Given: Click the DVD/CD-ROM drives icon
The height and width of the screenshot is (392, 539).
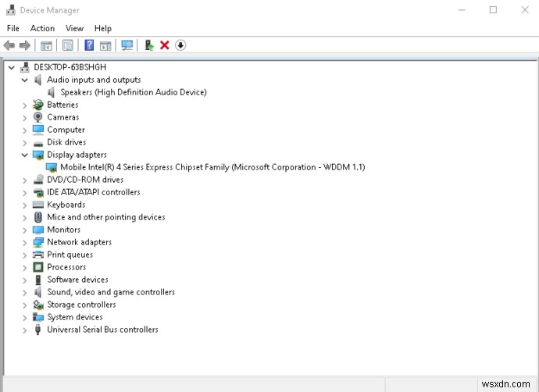Looking at the screenshot, I should coord(38,180).
